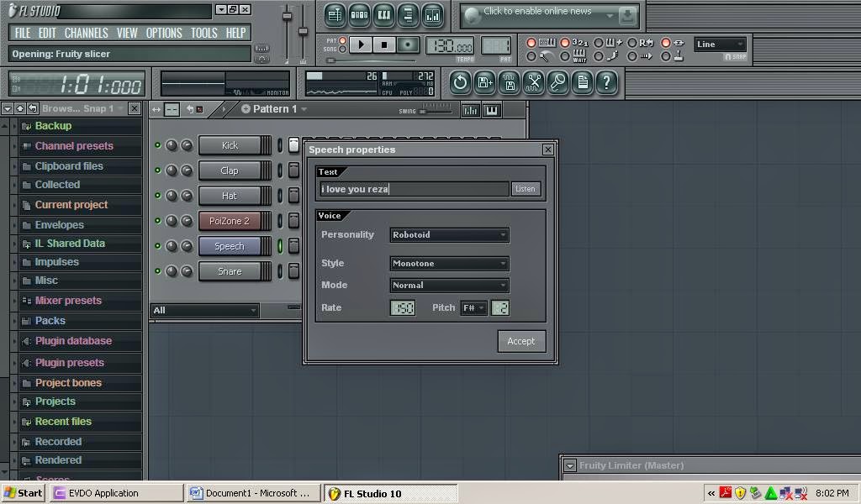Click the tempo display 130.000
Viewport: 861px width, 504px height.
coord(450,46)
